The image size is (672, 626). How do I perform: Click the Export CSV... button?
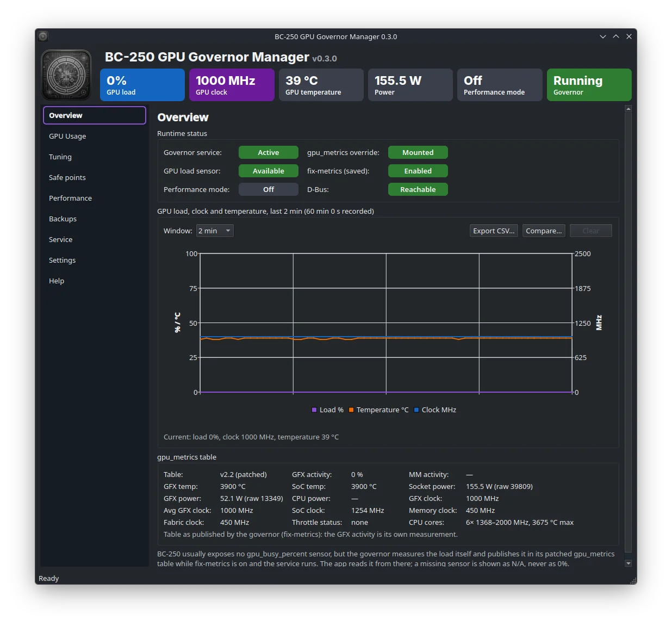pos(494,231)
